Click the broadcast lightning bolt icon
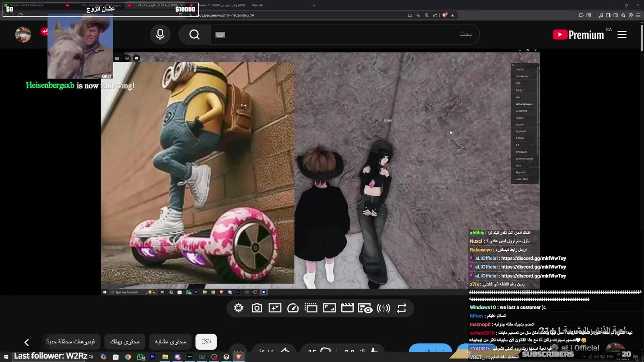The image size is (644, 362). point(383,308)
